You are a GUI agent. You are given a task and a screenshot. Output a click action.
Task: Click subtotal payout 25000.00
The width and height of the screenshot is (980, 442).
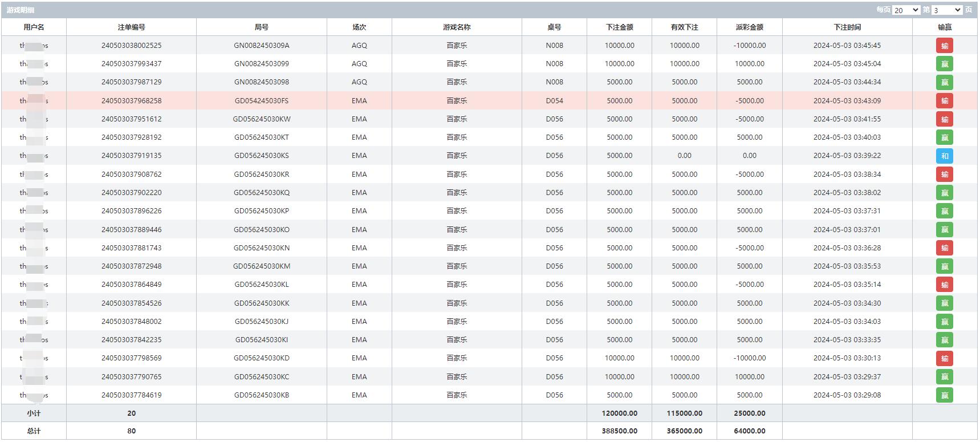point(749,413)
